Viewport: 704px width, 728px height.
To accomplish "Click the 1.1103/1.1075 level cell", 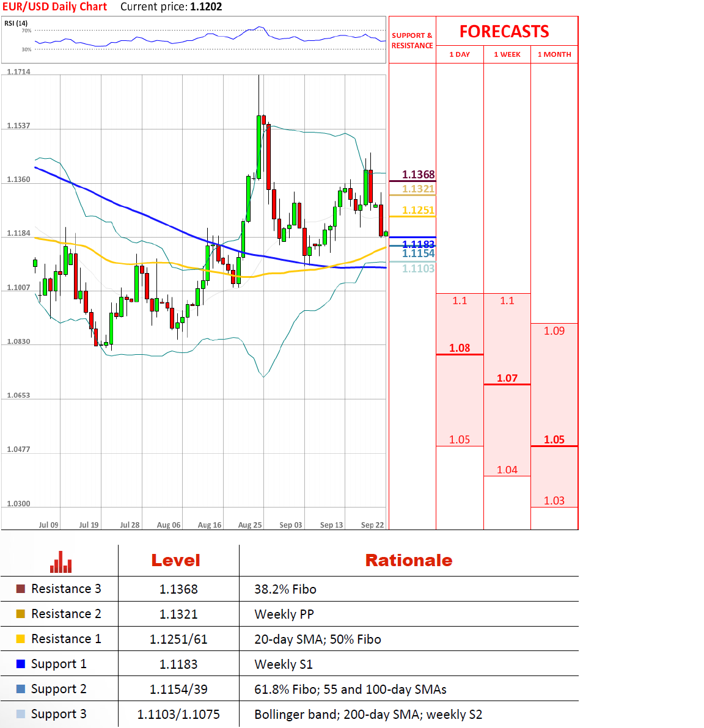I will 178,715.
